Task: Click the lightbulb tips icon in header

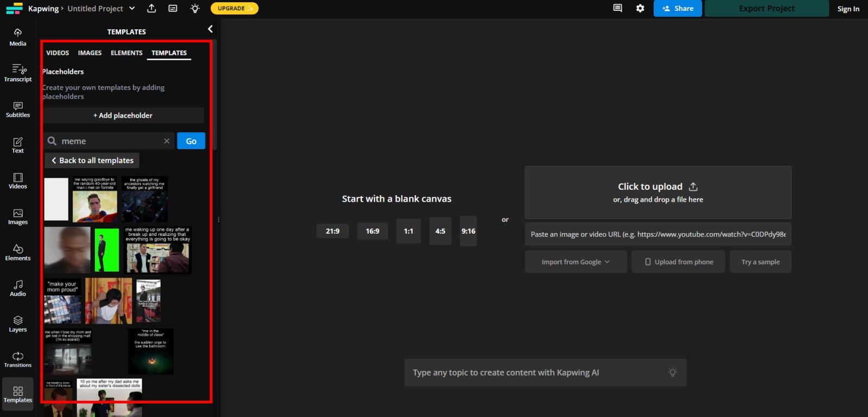Action: pyautogui.click(x=195, y=8)
